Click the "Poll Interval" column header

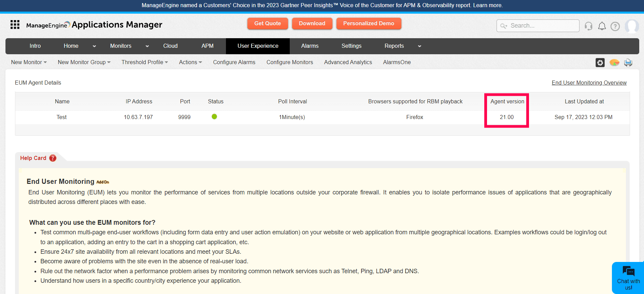292,101
